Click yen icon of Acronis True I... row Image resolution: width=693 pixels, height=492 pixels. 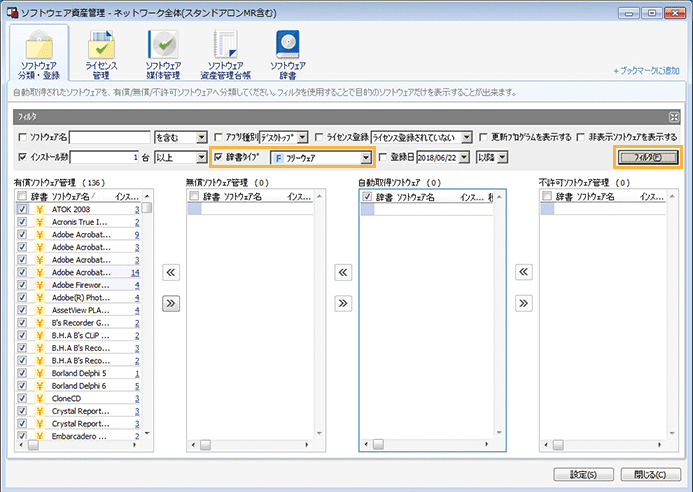click(x=40, y=222)
